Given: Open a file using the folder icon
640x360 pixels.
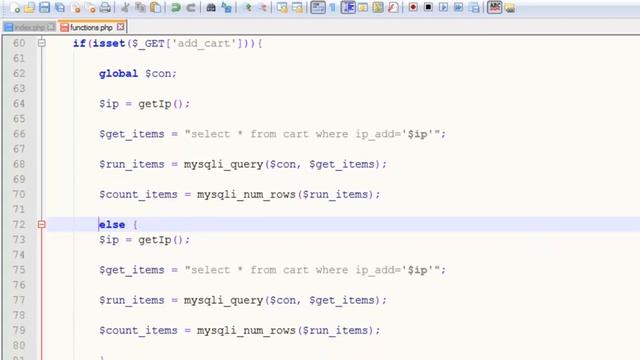Looking at the screenshot, I should (29, 7).
